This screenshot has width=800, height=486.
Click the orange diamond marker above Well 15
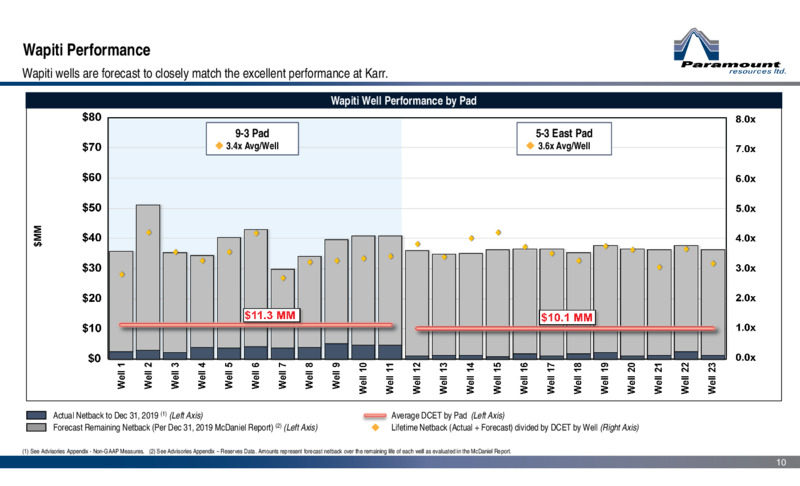coord(498,233)
